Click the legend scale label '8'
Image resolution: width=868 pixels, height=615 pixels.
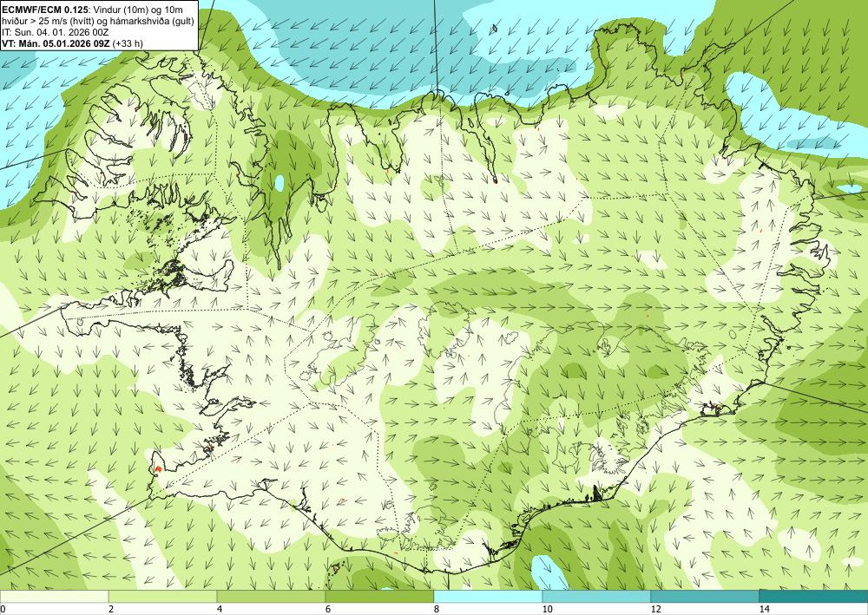point(437,609)
